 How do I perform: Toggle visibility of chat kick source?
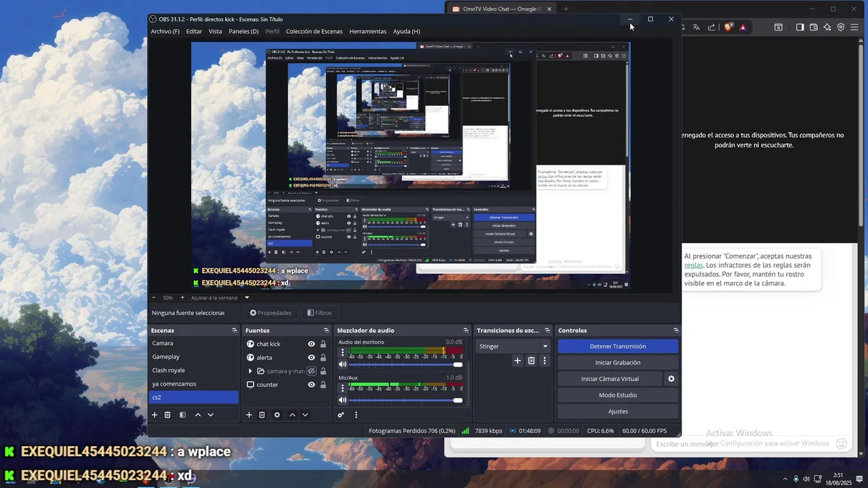click(311, 344)
